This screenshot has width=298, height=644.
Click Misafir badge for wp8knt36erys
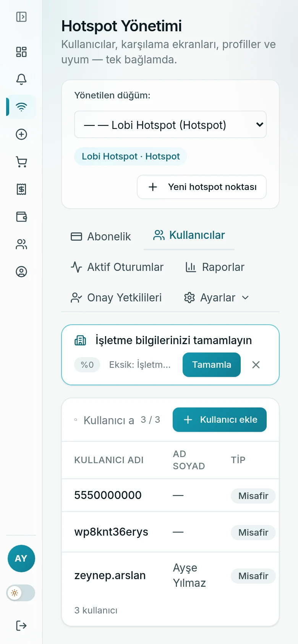click(253, 532)
